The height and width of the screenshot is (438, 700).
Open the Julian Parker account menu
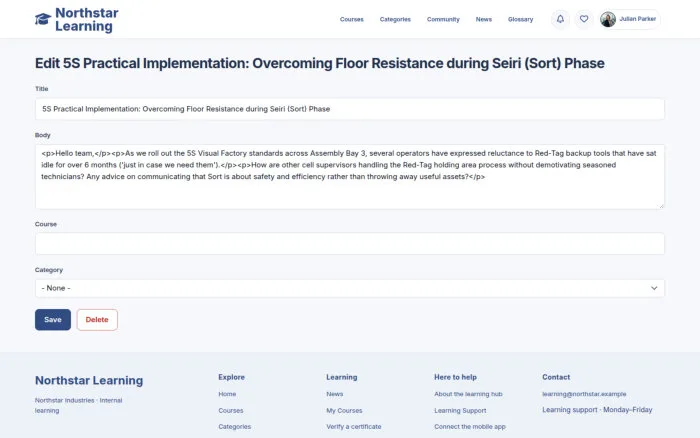coord(630,19)
